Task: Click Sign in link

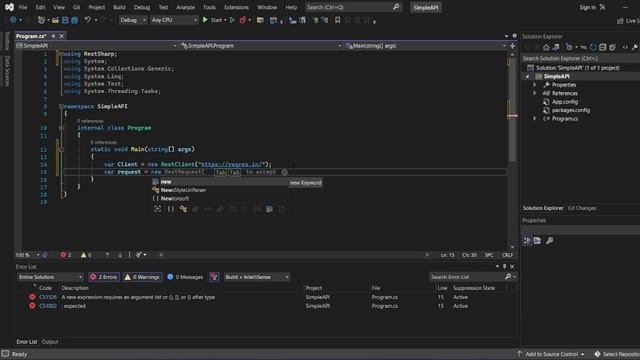Action: (x=587, y=7)
